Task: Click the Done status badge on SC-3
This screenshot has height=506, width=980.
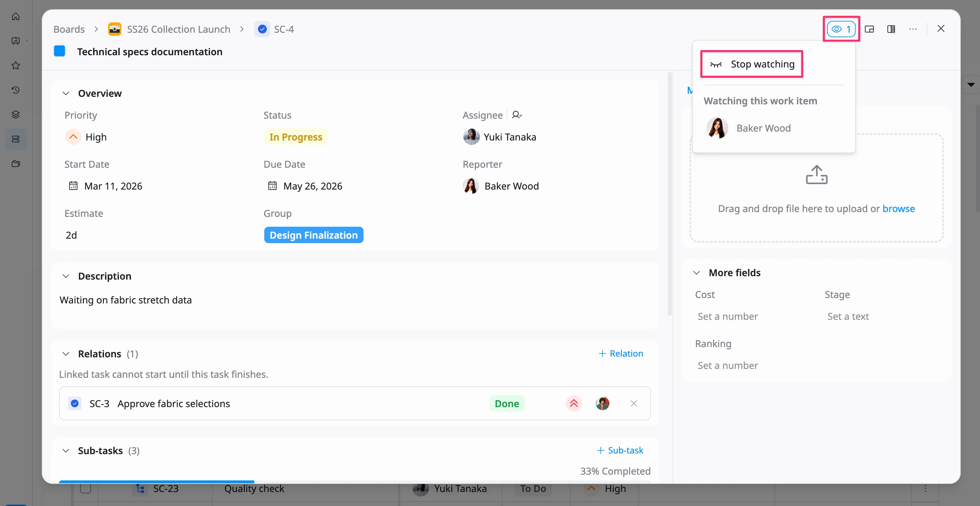Action: point(507,403)
